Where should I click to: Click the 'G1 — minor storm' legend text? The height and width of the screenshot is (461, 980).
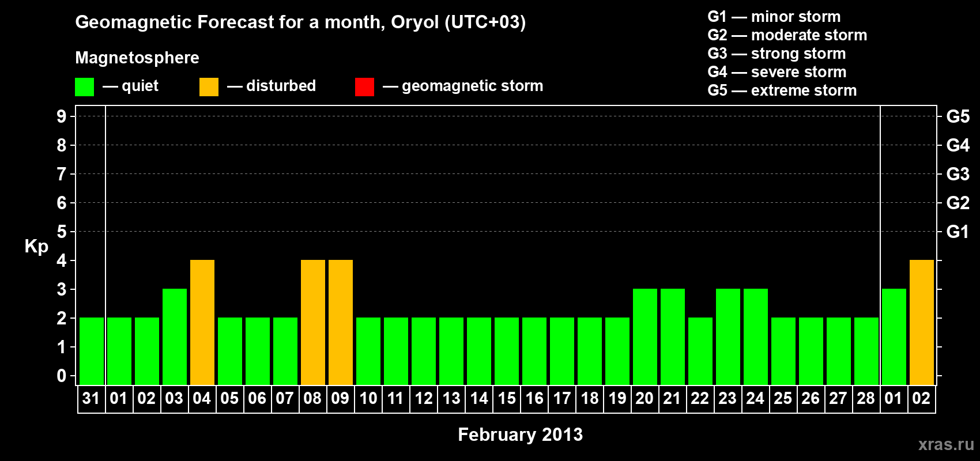(774, 17)
